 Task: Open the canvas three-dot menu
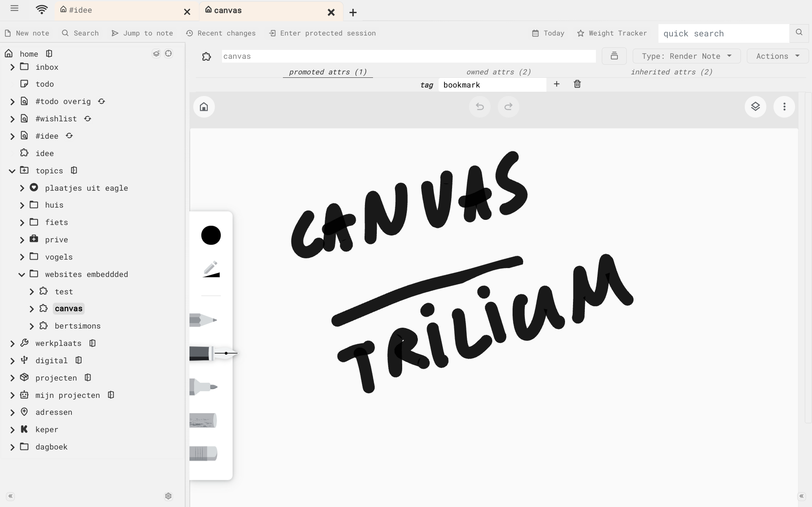point(784,107)
